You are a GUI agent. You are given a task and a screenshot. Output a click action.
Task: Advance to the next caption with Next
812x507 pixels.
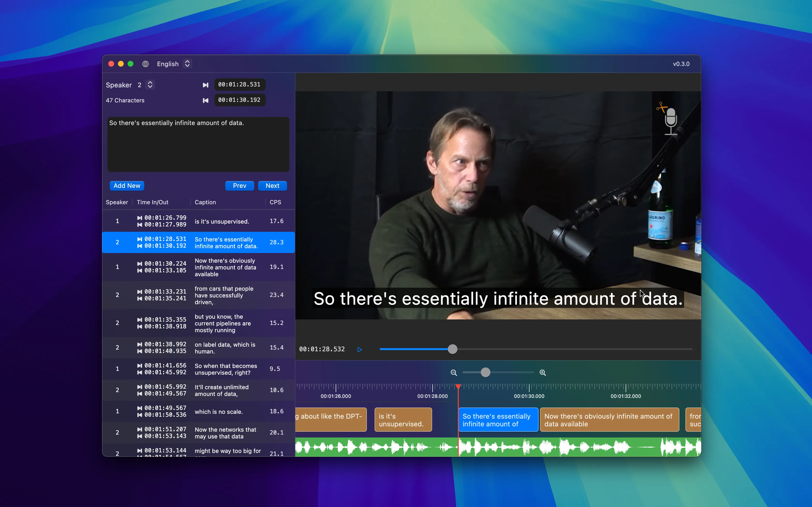pos(272,185)
